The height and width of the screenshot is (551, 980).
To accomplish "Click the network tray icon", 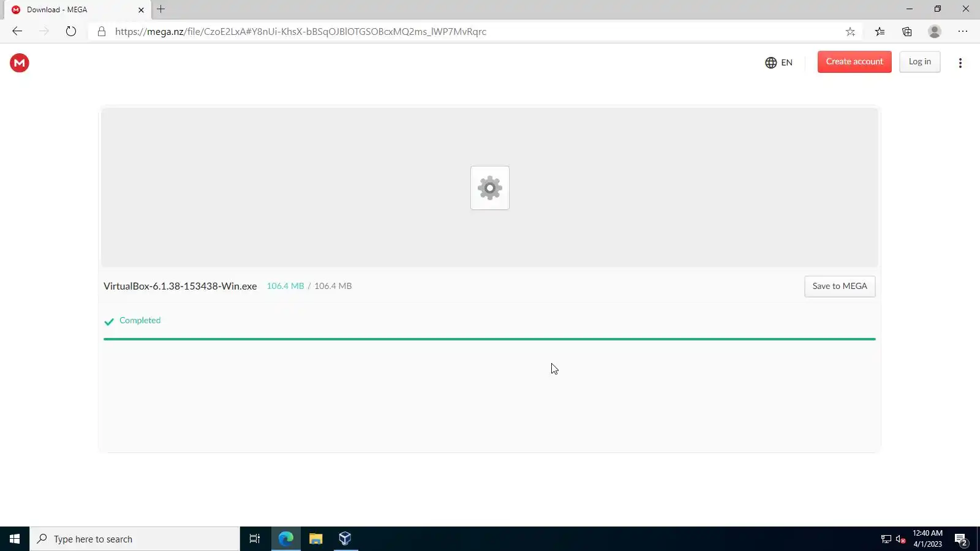I will click(x=886, y=539).
